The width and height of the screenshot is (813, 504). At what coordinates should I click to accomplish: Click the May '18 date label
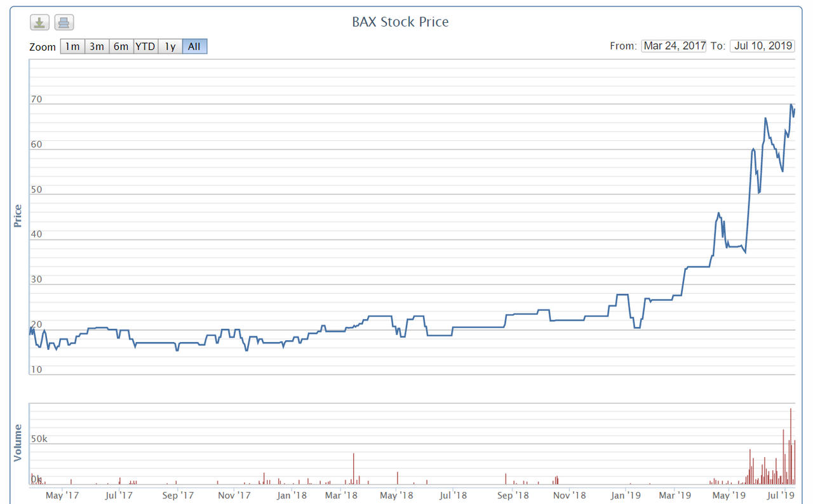(397, 494)
